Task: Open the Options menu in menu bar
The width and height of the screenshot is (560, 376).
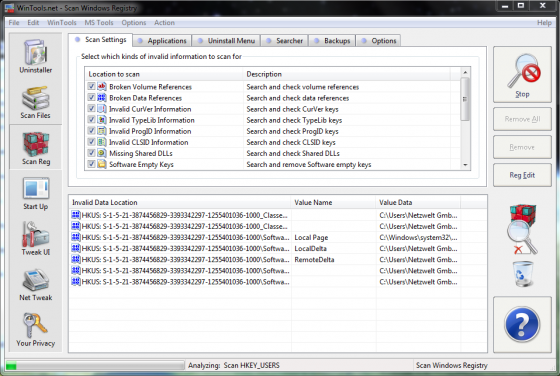Action: click(134, 22)
